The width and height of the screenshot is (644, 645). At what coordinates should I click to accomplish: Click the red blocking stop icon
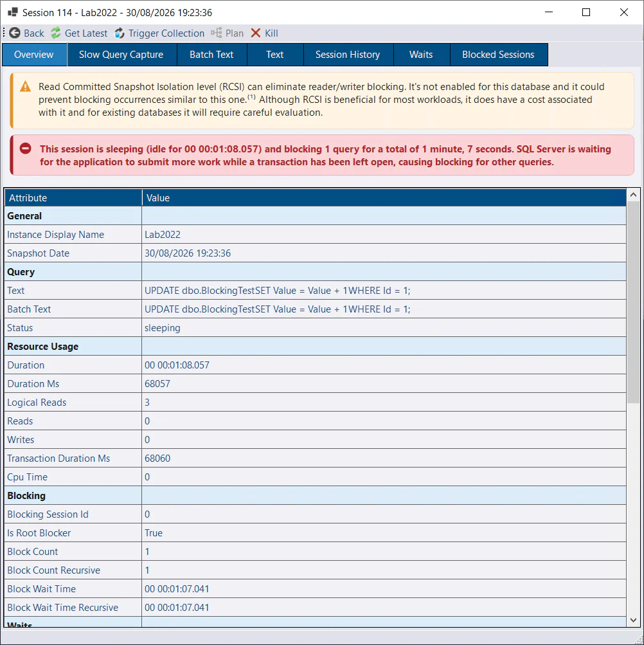tap(26, 149)
